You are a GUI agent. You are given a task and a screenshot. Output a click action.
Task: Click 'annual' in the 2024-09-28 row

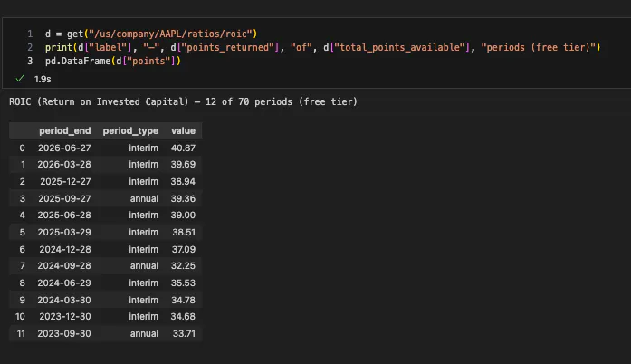pos(144,266)
